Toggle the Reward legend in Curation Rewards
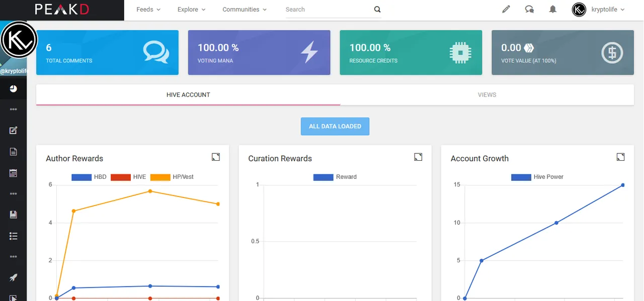644x301 pixels. [x=335, y=177]
